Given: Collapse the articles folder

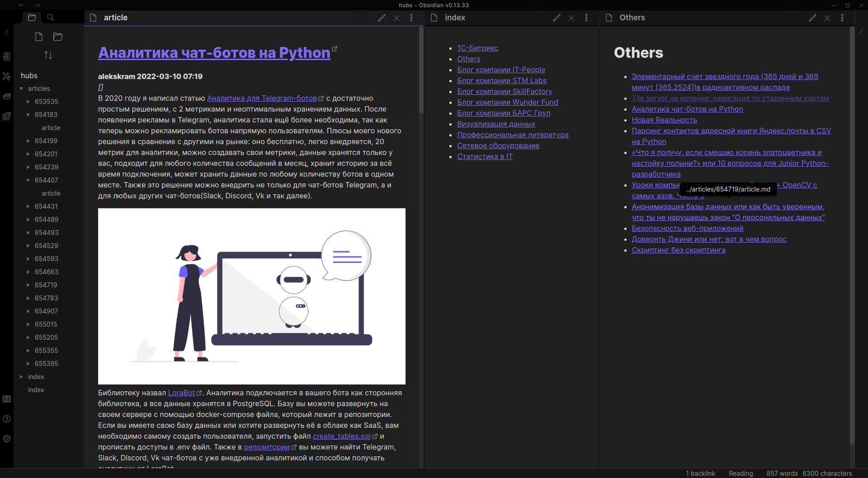Looking at the screenshot, I should pos(21,89).
